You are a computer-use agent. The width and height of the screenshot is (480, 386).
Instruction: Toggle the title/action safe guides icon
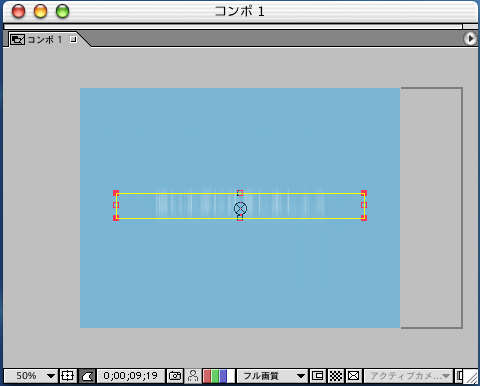click(x=67, y=376)
